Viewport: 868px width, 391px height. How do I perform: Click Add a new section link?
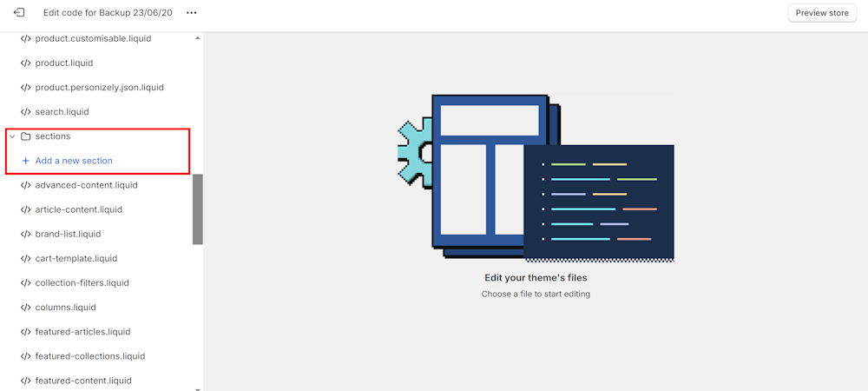coord(74,161)
